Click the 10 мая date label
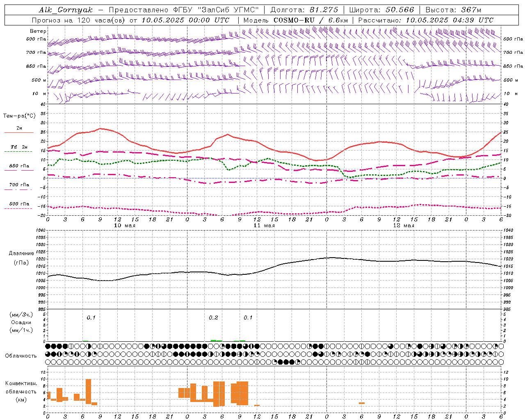Viewport: 525px width, 420px height. [125, 226]
